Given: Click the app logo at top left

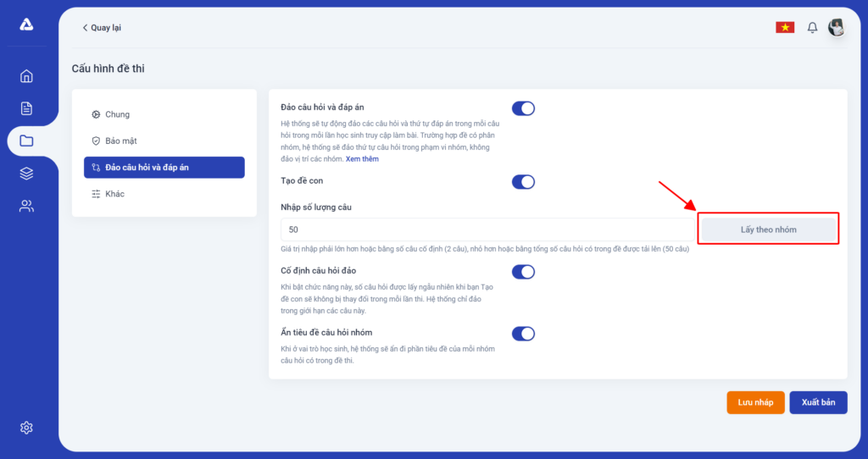Looking at the screenshot, I should click(26, 25).
